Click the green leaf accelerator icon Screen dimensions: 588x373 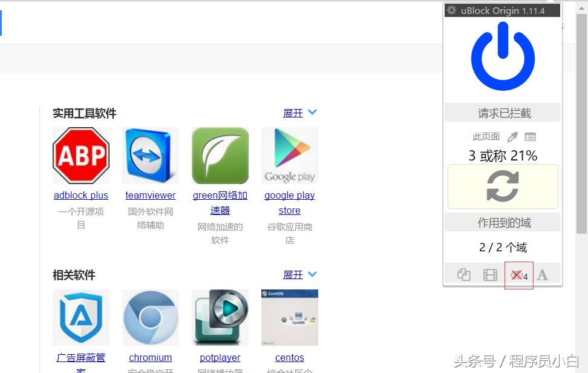pyautogui.click(x=220, y=156)
